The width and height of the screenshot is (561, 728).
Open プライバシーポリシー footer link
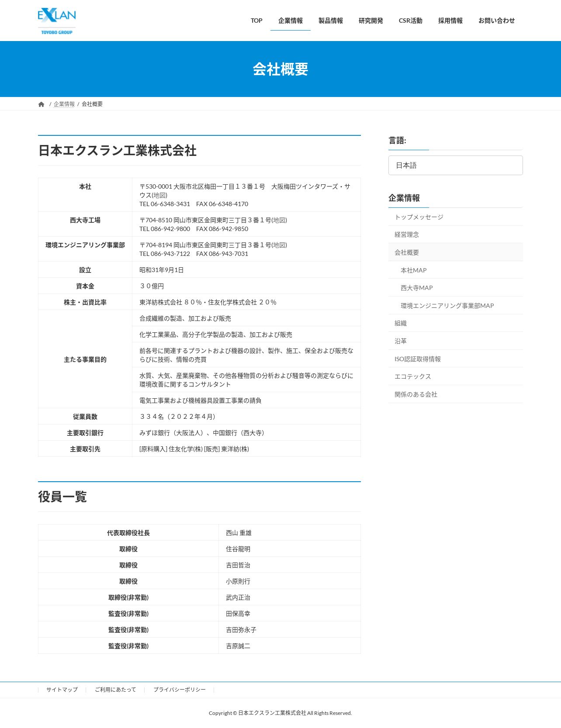coord(180,690)
